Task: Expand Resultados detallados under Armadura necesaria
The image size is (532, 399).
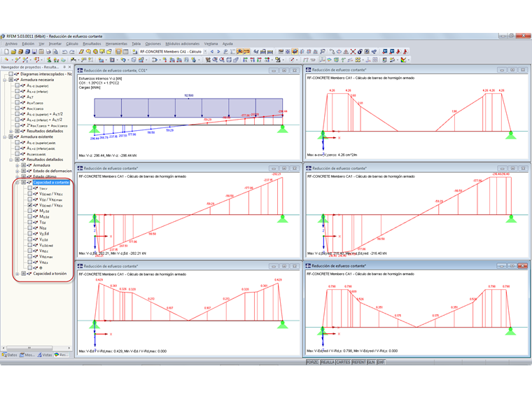Action: click(11, 131)
